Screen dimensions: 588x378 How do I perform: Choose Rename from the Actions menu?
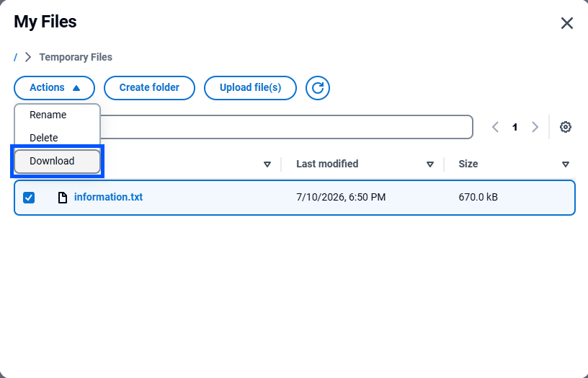point(58,115)
